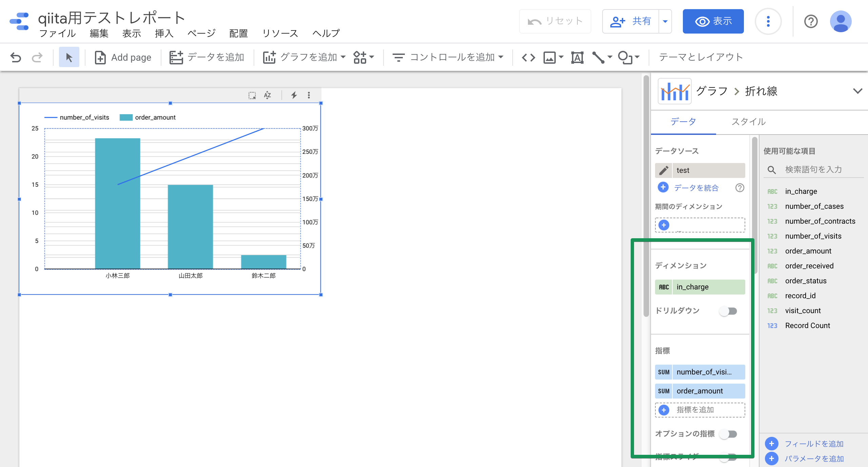Open the 挿入 menu

(164, 33)
